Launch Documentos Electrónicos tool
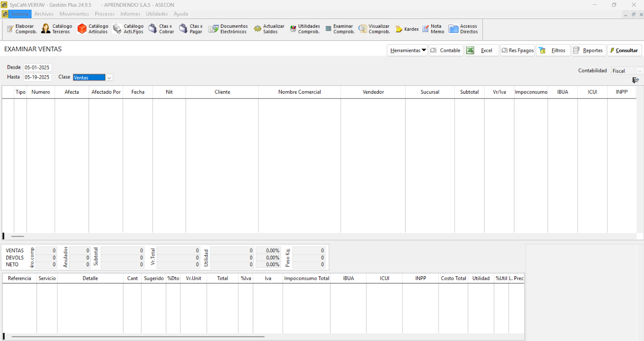Viewport: 644px width, 341px height. pyautogui.click(x=213, y=29)
